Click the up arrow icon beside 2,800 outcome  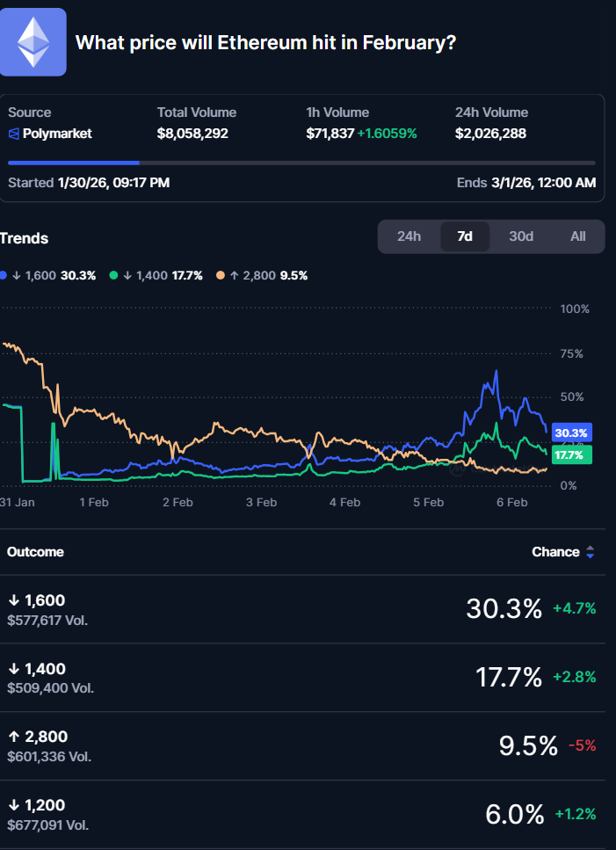13,737
